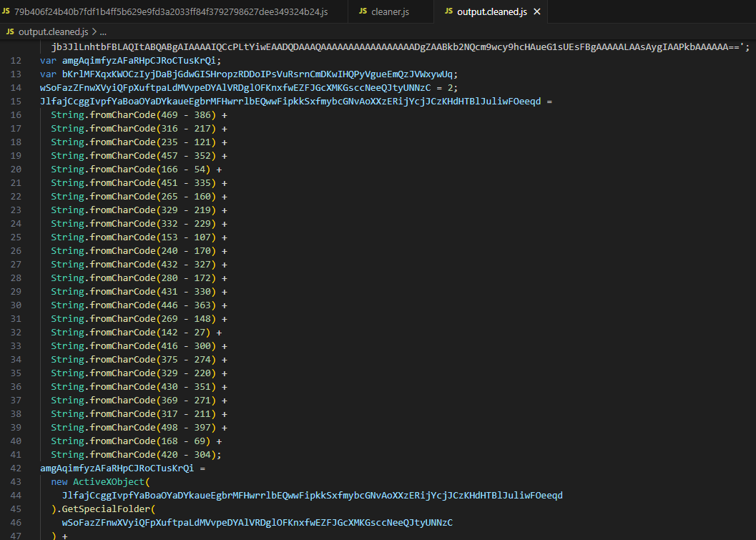The height and width of the screenshot is (540, 756).
Task: Click 'String.fromCharCode(142 - 27)' line
Action: pyautogui.click(x=137, y=332)
